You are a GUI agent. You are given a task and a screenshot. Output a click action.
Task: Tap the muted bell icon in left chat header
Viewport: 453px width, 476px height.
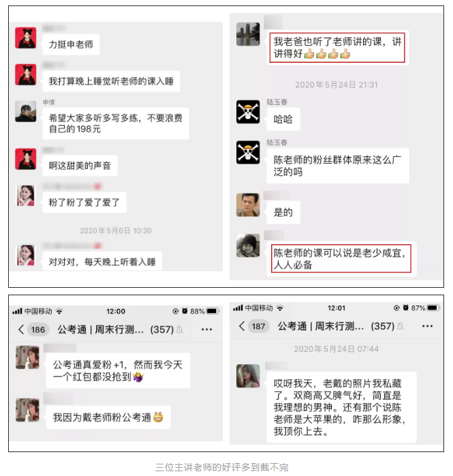pos(180,329)
